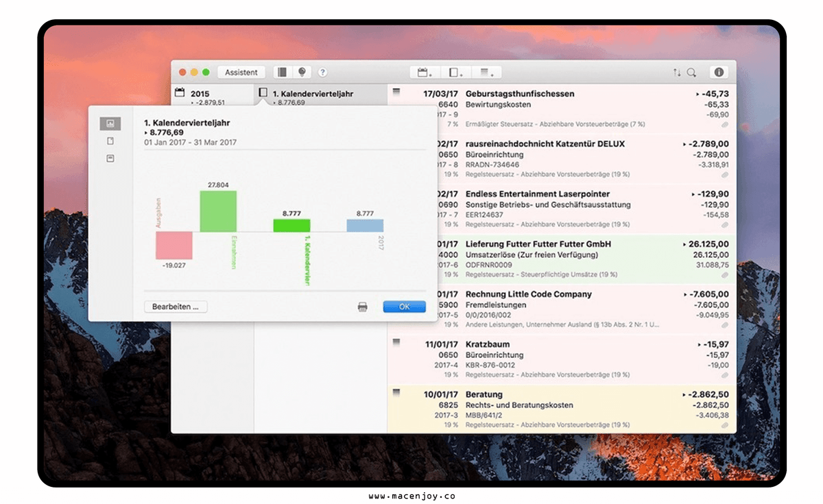Image resolution: width=823 pixels, height=504 pixels.
Task: Click text Umsatzerlöse (Zur freien Verfügung)
Action: [x=532, y=255]
